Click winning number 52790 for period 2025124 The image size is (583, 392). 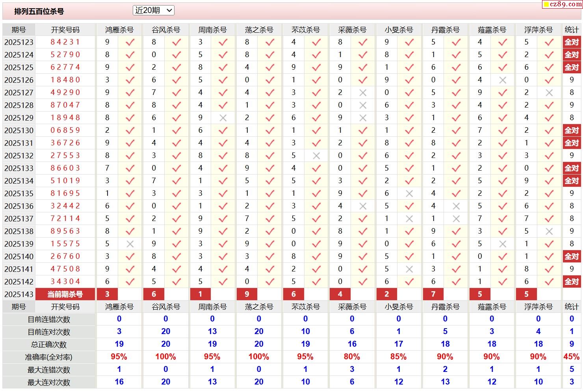(65, 55)
